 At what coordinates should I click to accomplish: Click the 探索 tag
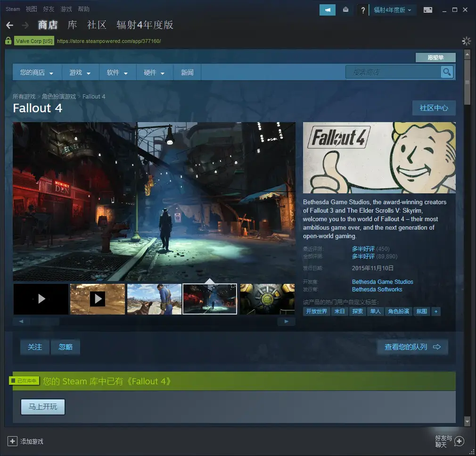[357, 311]
